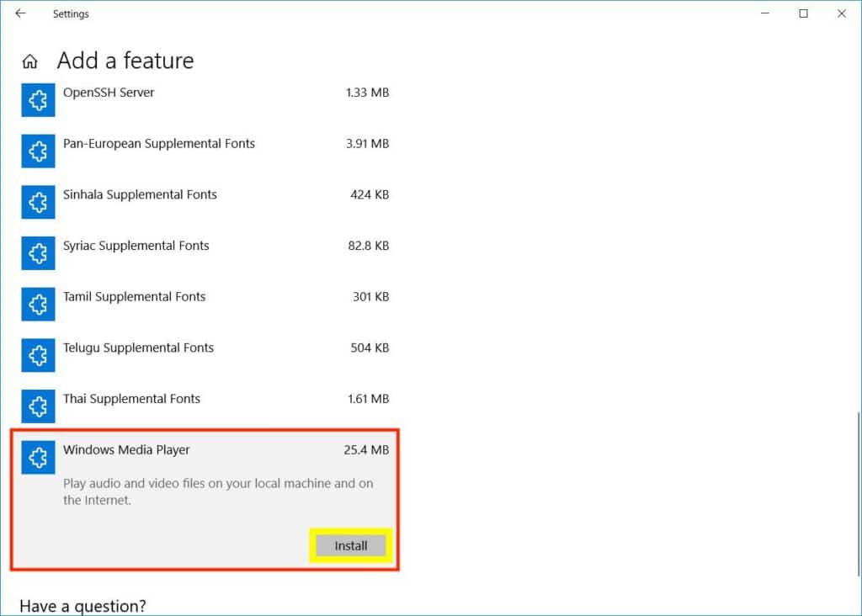Click the Telugu Supplemental Fonts feature icon
Viewport: 862px width, 616px height.
click(37, 355)
